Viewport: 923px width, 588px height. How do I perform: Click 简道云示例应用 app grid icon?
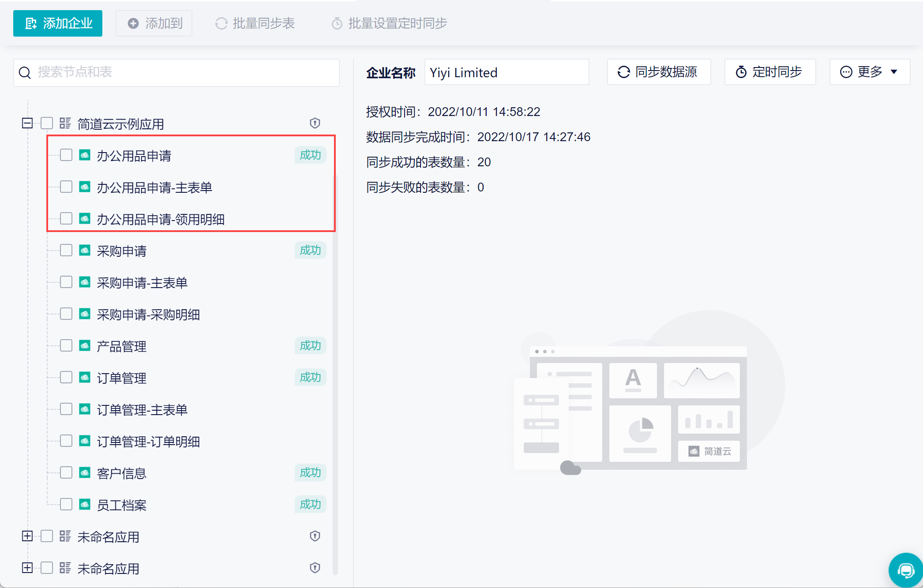pyautogui.click(x=65, y=123)
